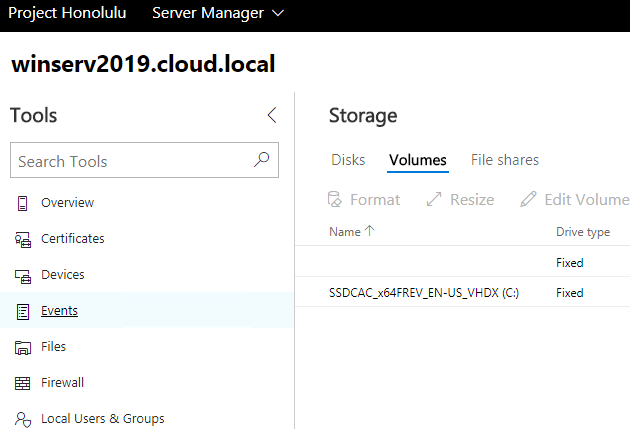Switch to the File shares tab
This screenshot has width=630, height=429.
pyautogui.click(x=505, y=160)
